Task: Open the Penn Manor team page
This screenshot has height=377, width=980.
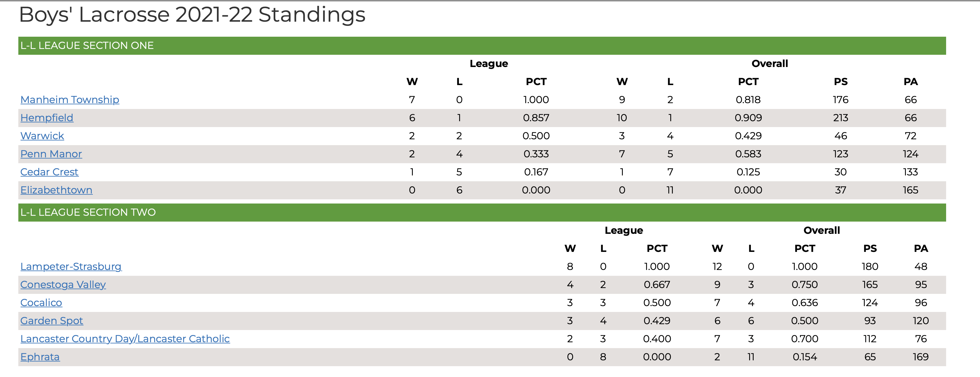Action: [51, 154]
